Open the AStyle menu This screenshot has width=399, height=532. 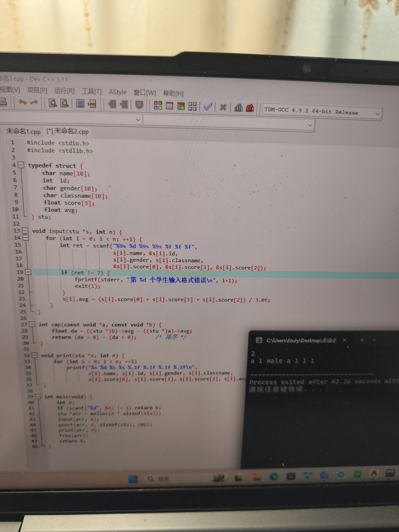(117, 92)
